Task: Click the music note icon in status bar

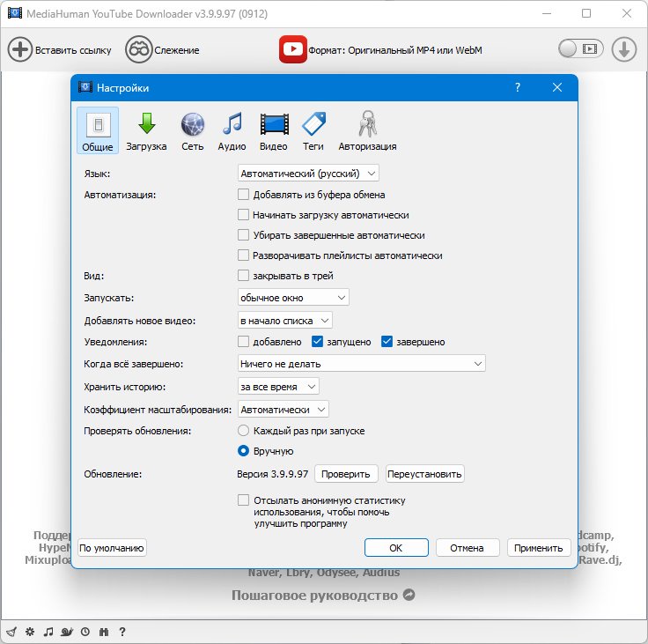Action: tap(48, 632)
